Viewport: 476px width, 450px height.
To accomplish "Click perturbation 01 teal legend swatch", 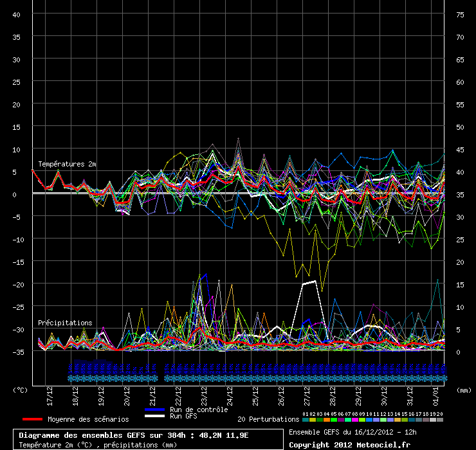I will [x=306, y=420].
